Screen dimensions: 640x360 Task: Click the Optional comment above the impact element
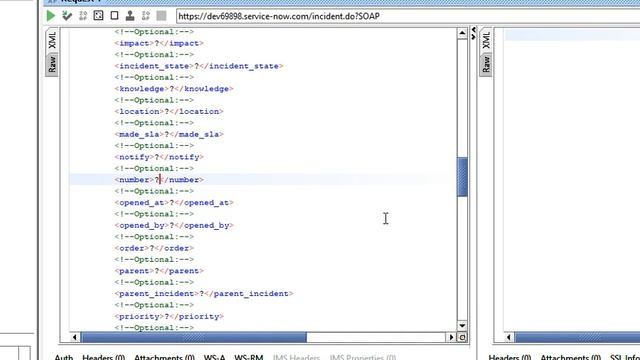coord(154,32)
